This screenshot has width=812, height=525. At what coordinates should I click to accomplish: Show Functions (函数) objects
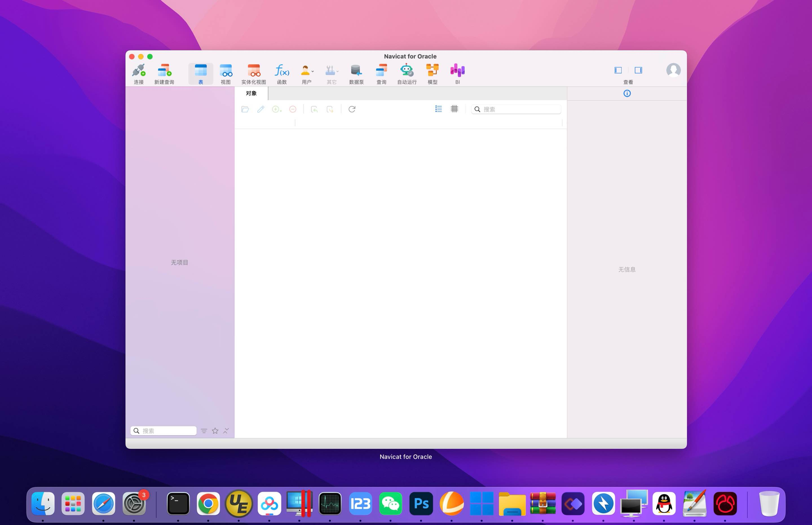(x=282, y=70)
